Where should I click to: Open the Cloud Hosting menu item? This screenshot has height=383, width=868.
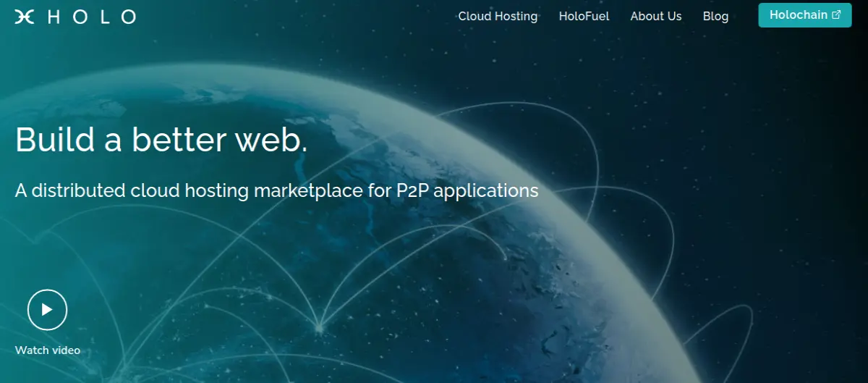pos(498,16)
